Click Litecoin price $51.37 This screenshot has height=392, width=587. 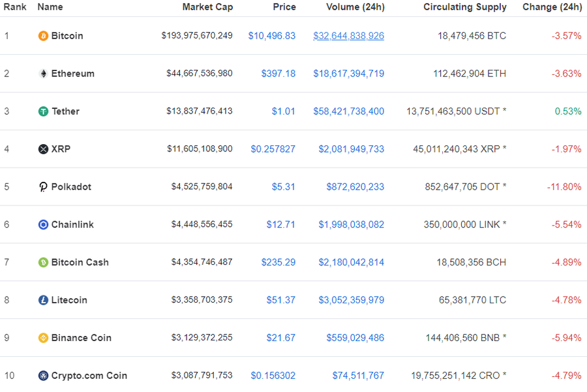click(281, 300)
